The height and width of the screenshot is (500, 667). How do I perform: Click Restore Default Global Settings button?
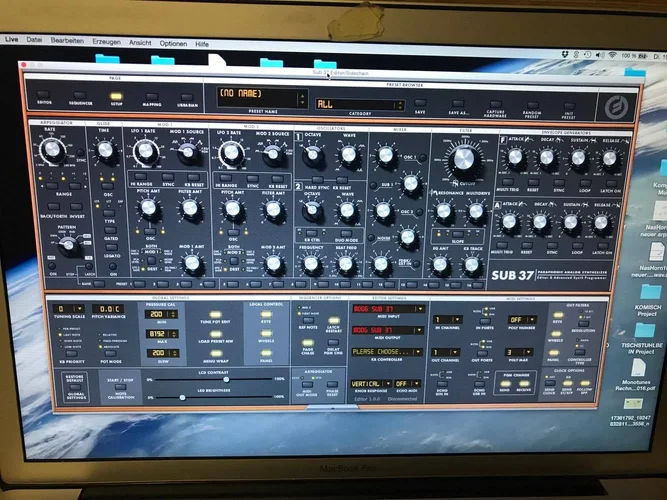75,387
